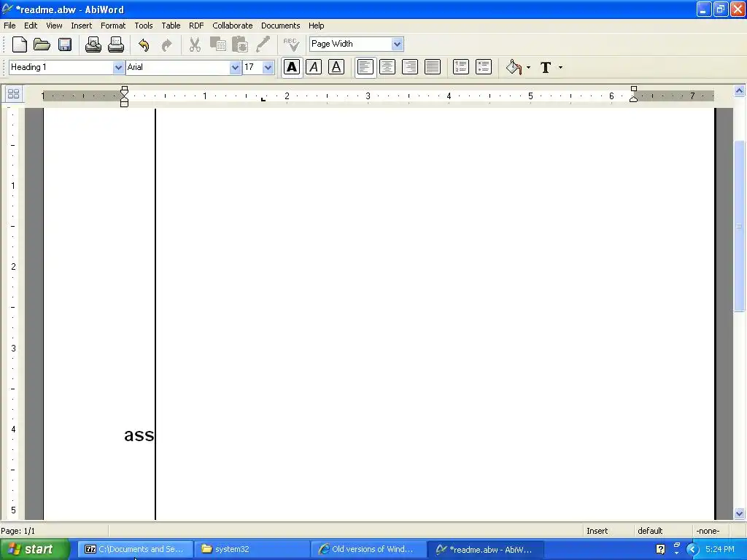Open the Help menu
Screen dimensions: 747x560
click(x=316, y=26)
